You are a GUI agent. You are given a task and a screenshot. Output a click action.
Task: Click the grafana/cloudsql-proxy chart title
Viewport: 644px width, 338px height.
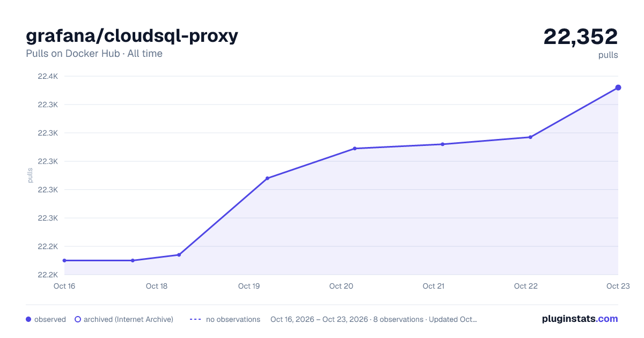(x=132, y=36)
